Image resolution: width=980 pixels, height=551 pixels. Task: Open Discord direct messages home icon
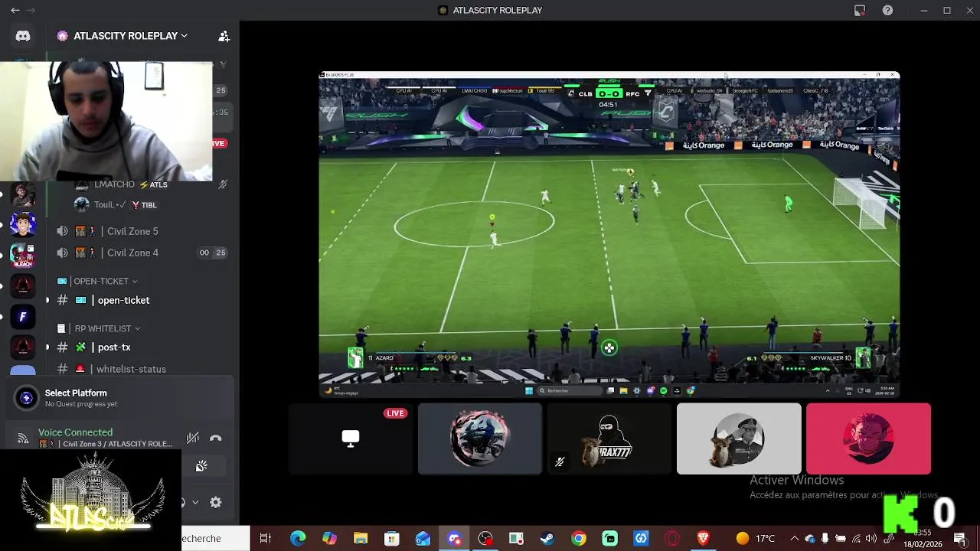click(x=23, y=36)
